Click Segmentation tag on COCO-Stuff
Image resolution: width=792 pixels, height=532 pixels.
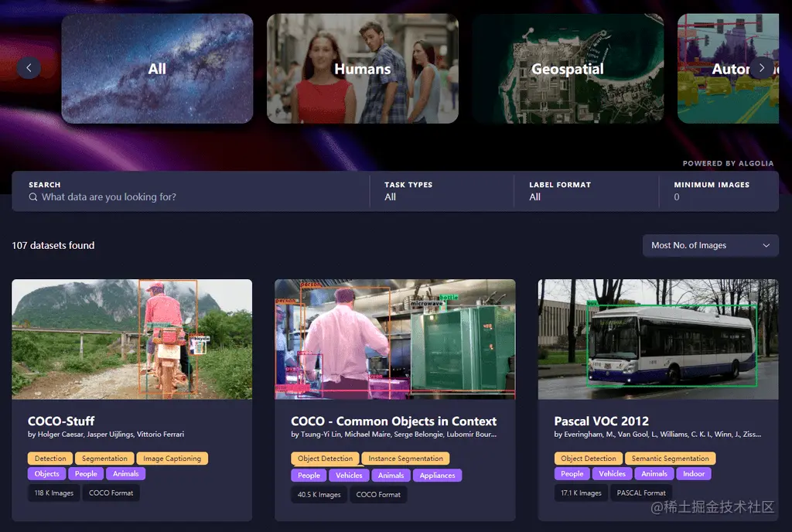coord(104,459)
